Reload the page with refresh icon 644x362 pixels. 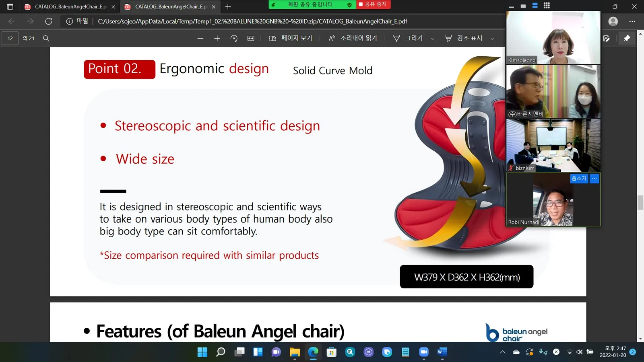pos(49,21)
